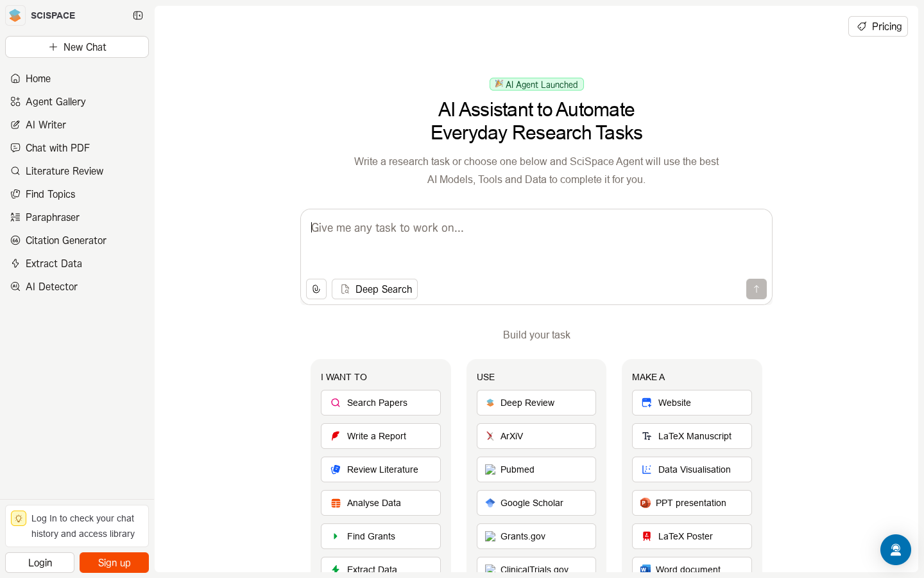Start a New Chat
This screenshot has height=578, width=924.
pos(77,47)
